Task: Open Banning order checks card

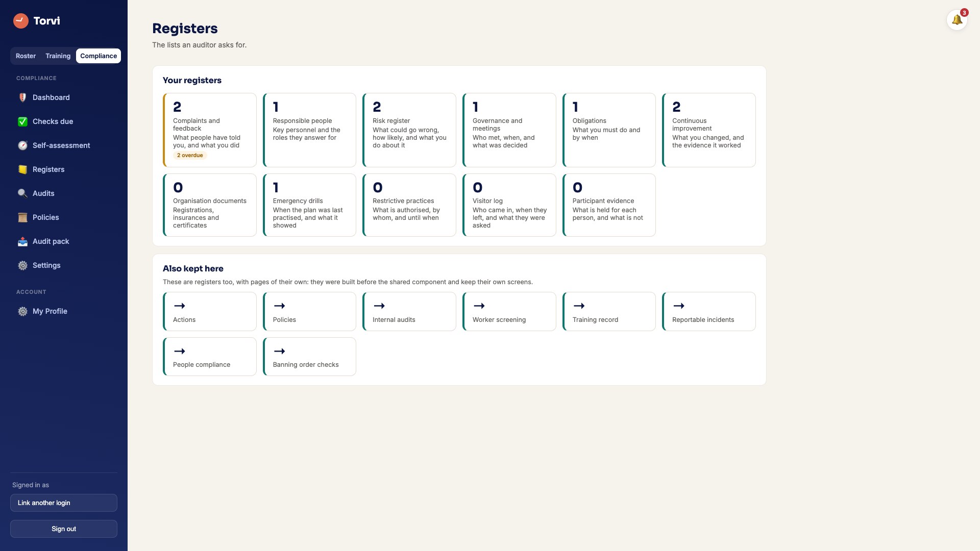Action: pos(309,357)
